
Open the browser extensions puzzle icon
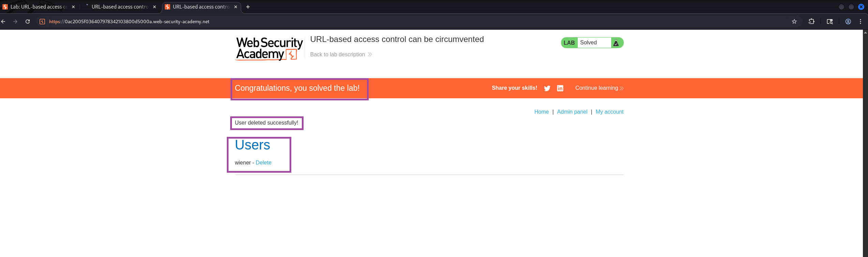tap(811, 22)
